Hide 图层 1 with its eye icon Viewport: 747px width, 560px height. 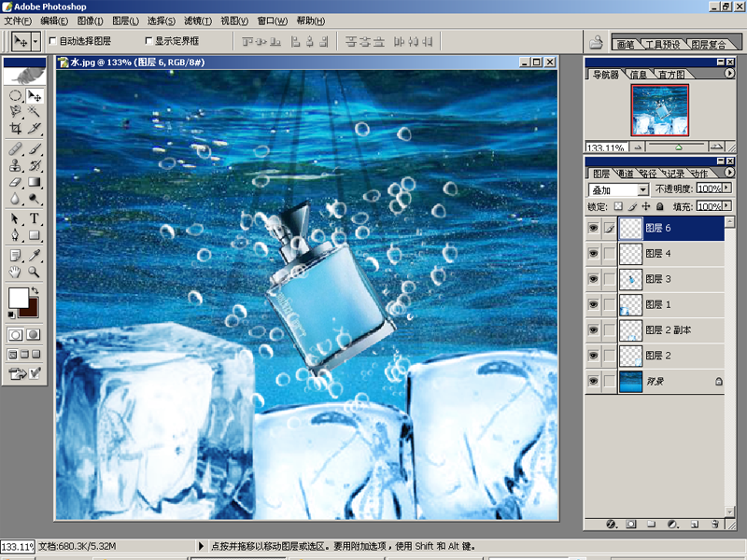pyautogui.click(x=593, y=304)
